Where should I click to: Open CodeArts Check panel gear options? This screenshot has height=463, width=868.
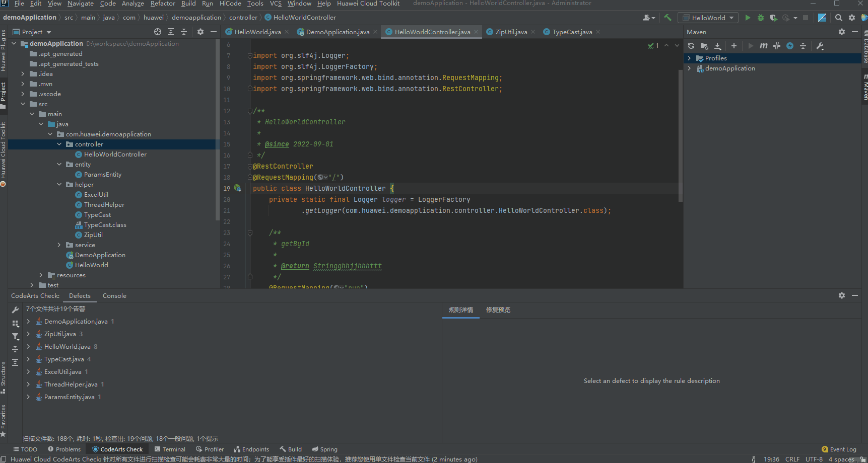(842, 295)
